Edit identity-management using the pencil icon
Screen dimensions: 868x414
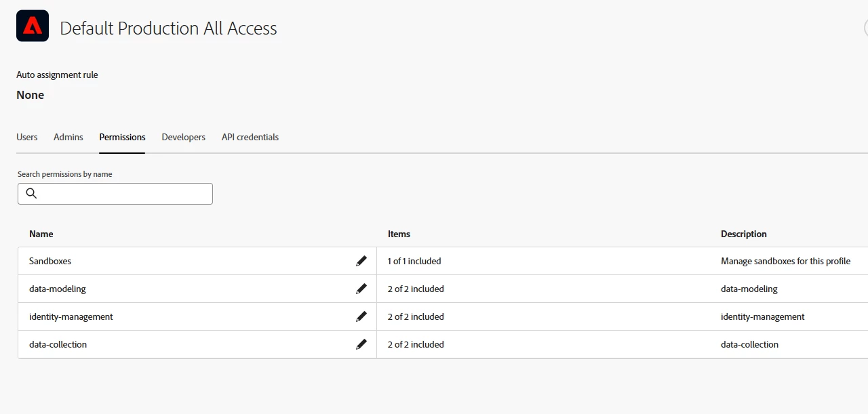point(361,316)
